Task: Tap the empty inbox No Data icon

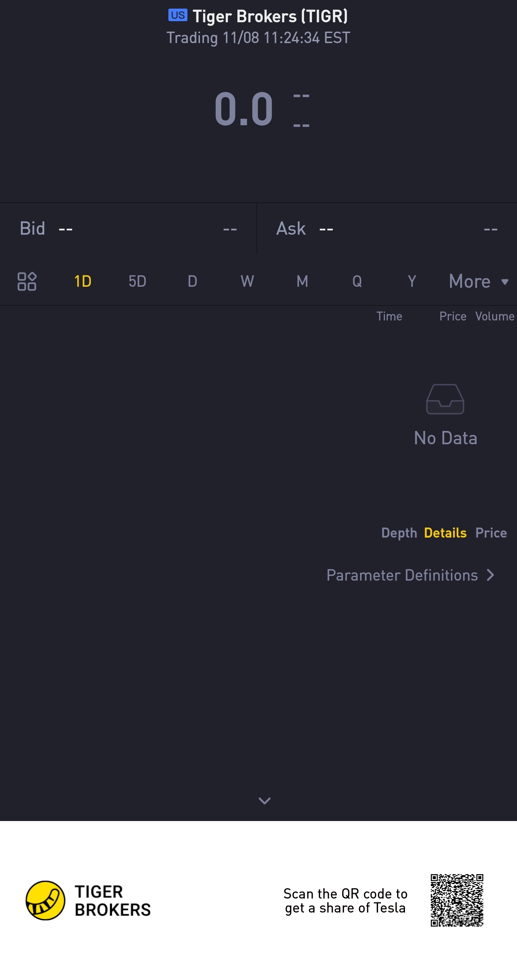Action: [x=445, y=399]
